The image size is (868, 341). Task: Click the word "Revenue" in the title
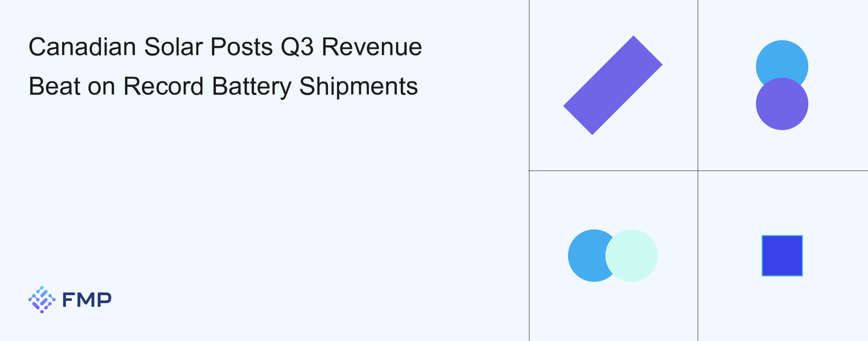[x=372, y=47]
